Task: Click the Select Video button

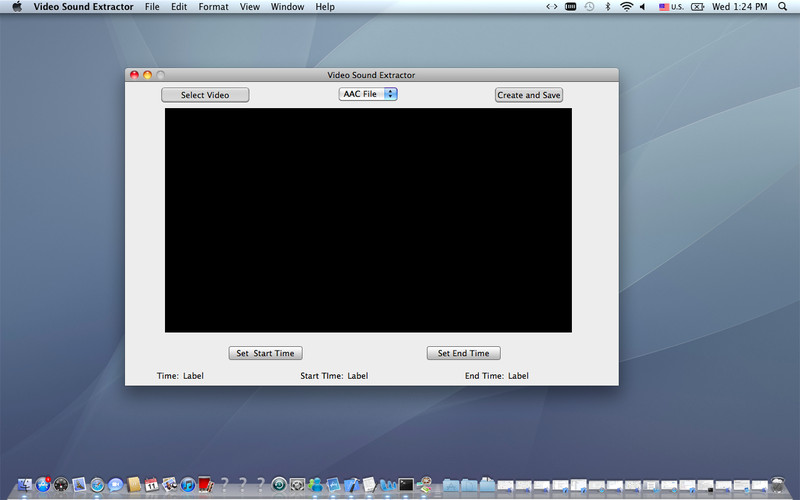Action: point(205,95)
